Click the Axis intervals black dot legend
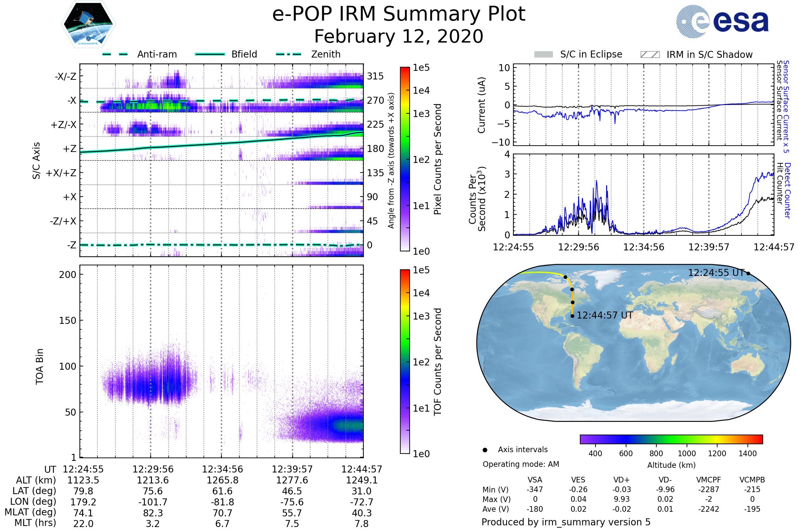Screen dimensions: 798x532 tap(485, 450)
